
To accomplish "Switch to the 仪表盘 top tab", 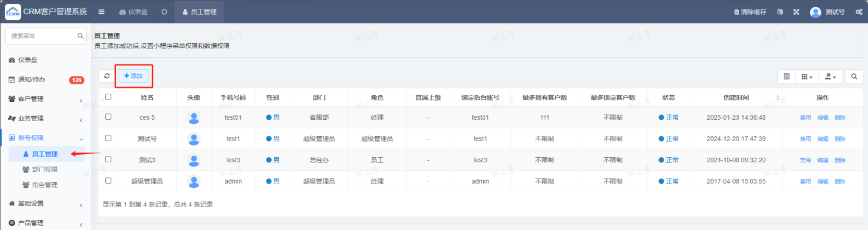I will click(x=133, y=12).
